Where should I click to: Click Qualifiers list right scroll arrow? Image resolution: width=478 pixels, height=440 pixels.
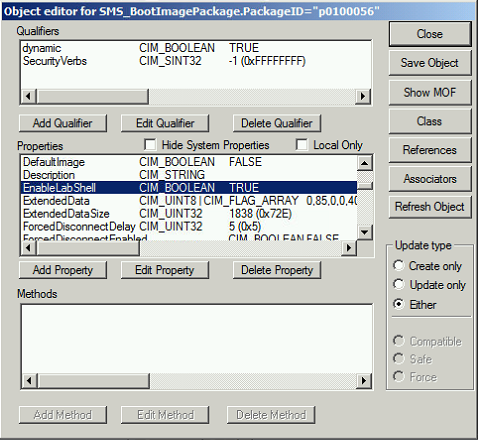tap(363, 96)
